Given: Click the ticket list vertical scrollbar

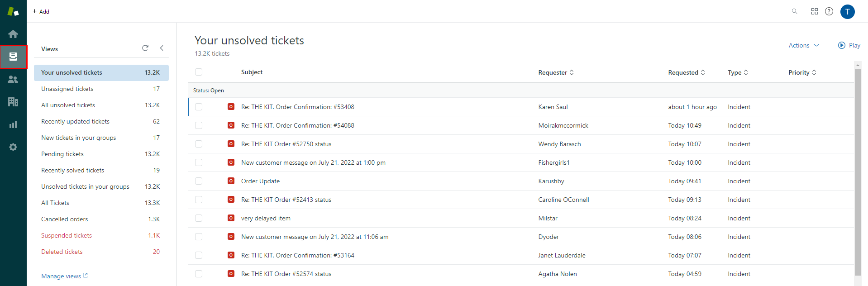Looking at the screenshot, I should click(858, 172).
